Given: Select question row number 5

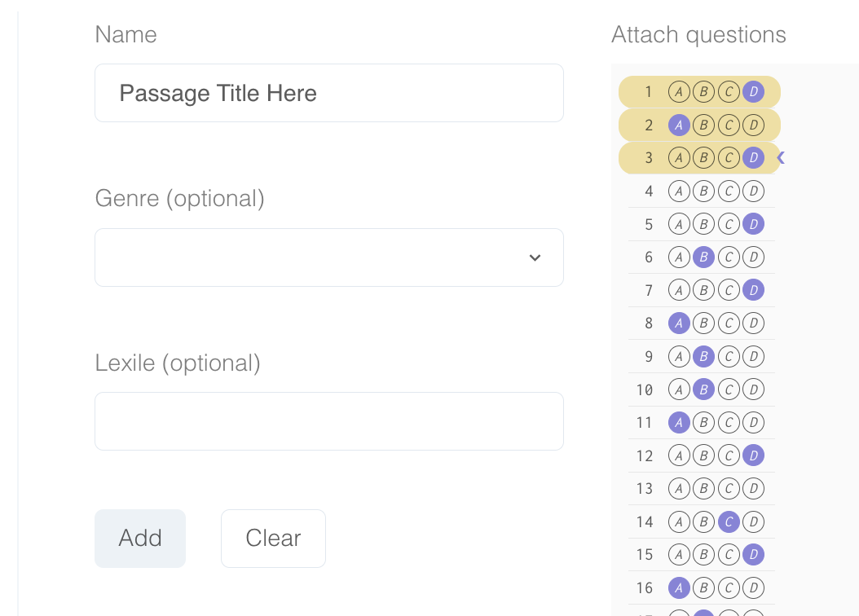Looking at the screenshot, I should pyautogui.click(x=701, y=224).
